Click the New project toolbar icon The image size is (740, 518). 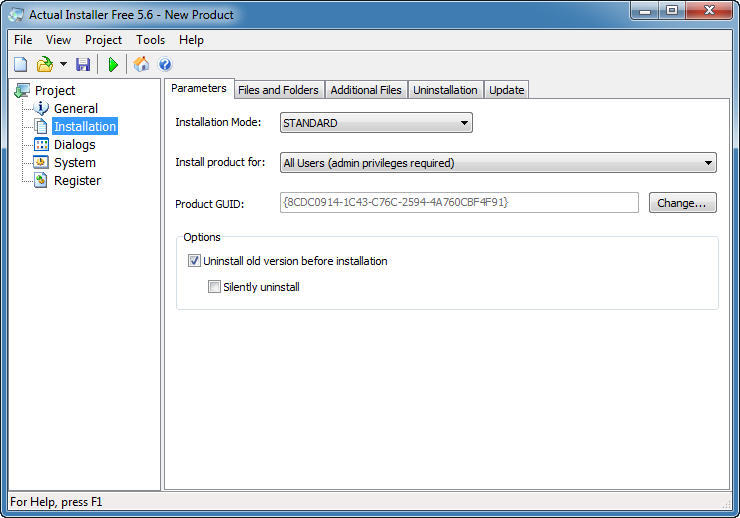click(21, 64)
